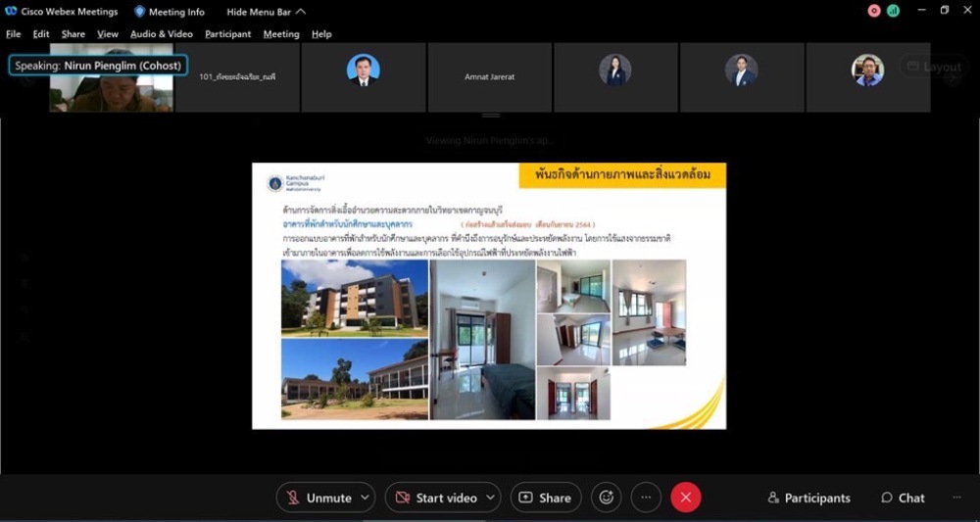
Task: Click the Cisco Webex Meetings logo
Action: click(x=11, y=12)
